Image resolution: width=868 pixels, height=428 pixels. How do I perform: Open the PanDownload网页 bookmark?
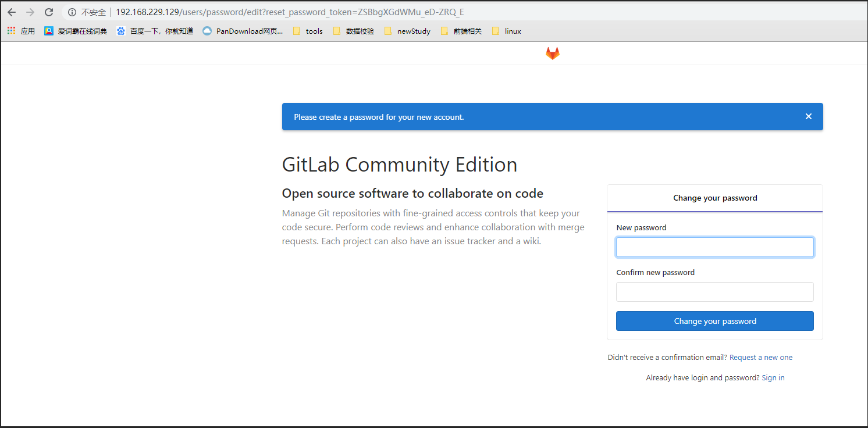(243, 31)
